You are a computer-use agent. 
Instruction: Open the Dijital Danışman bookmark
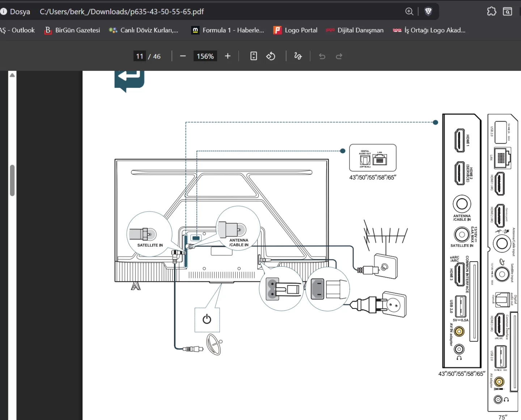click(355, 30)
